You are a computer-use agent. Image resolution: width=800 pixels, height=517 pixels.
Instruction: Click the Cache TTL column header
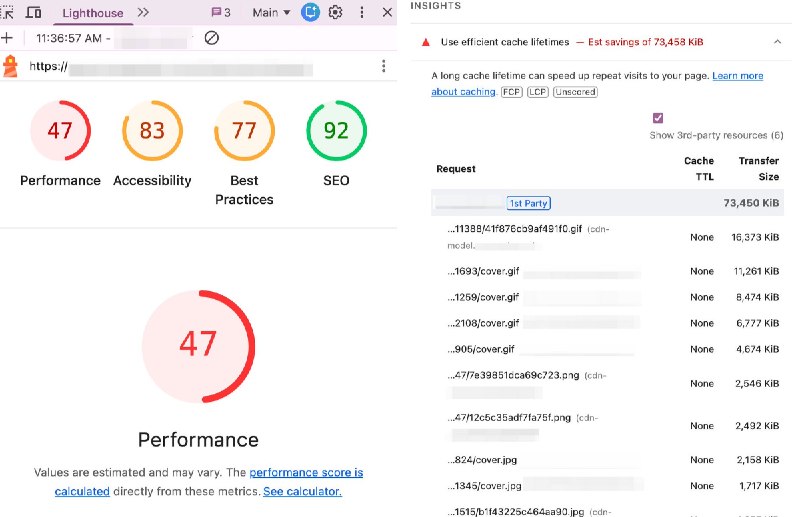click(x=699, y=168)
